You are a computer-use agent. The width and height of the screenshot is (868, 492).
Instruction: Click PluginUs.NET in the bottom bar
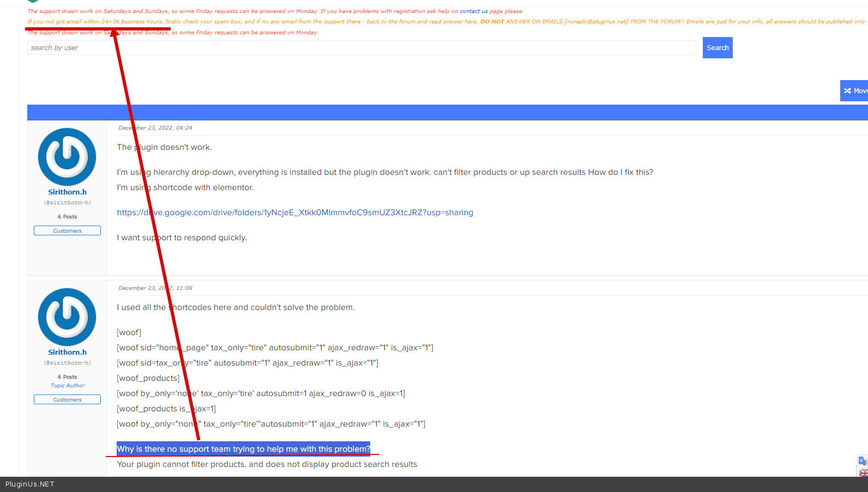coord(30,484)
